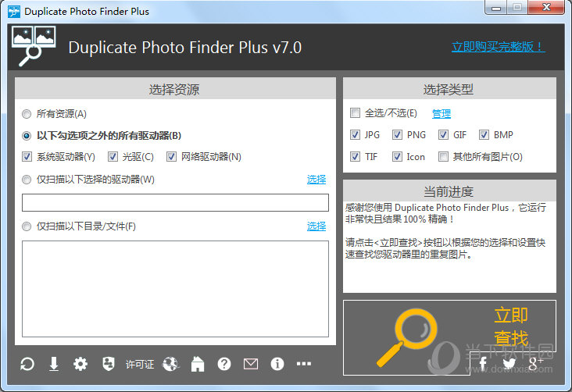572x392 pixels.
Task: Click the 管理 manage link
Action: [442, 114]
